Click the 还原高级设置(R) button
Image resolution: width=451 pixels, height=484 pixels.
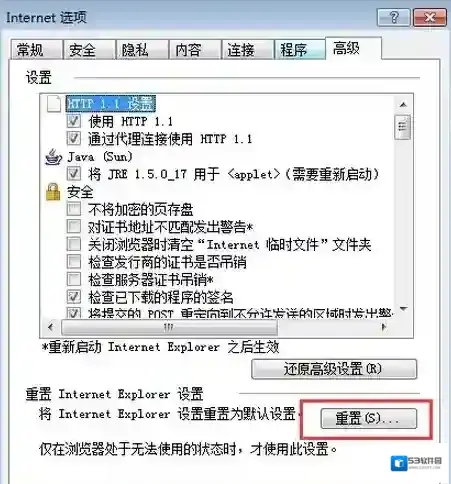334,369
